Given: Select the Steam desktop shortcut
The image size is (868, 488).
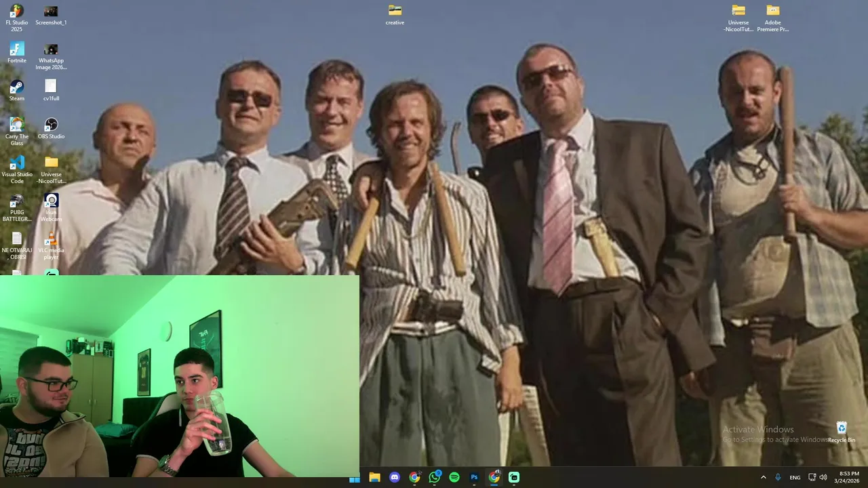Looking at the screenshot, I should [16, 91].
